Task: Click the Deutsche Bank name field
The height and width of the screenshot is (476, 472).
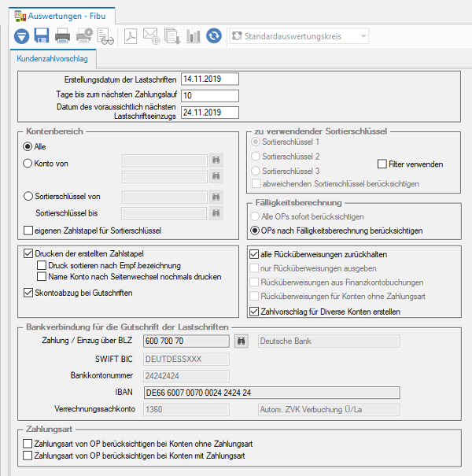Action: pyautogui.click(x=329, y=341)
